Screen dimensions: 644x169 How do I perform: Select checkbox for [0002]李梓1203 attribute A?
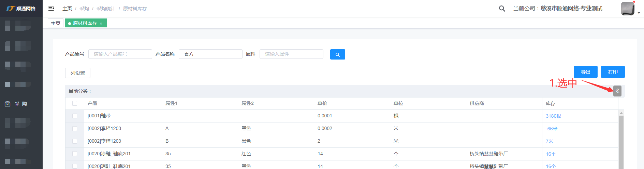[x=75, y=129]
